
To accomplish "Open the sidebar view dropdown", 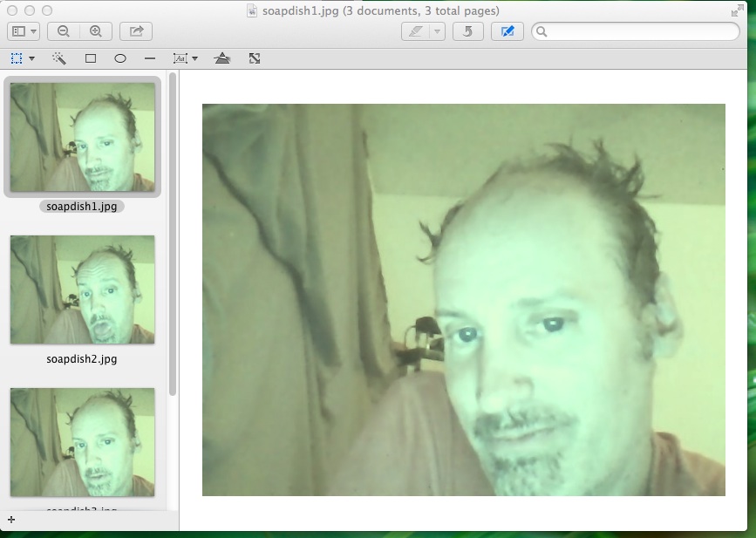I will point(24,31).
